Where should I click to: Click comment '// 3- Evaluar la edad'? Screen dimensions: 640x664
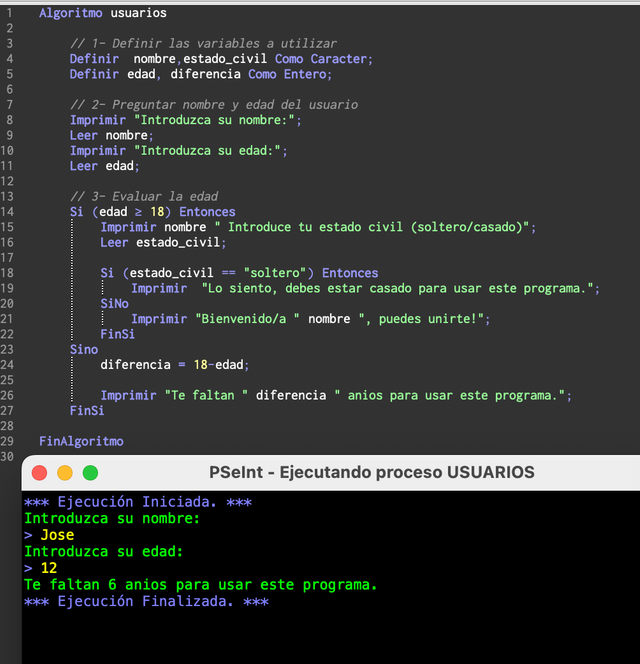144,196
